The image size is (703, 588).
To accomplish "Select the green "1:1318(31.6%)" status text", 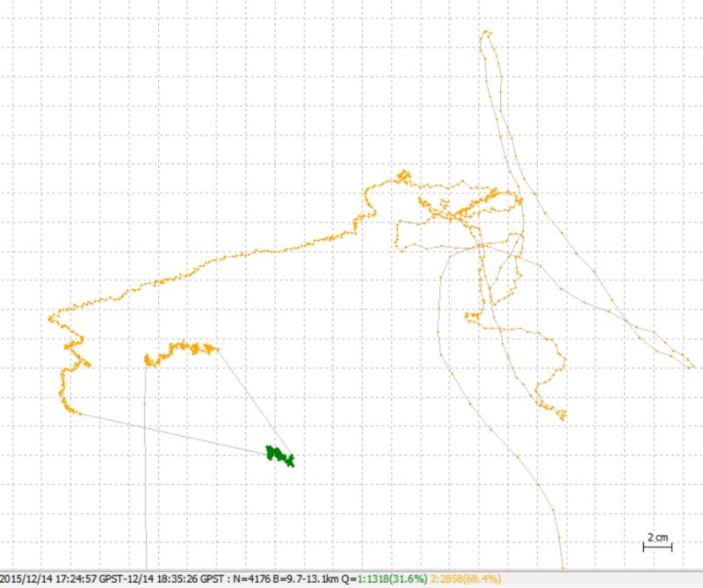I will tap(392, 579).
